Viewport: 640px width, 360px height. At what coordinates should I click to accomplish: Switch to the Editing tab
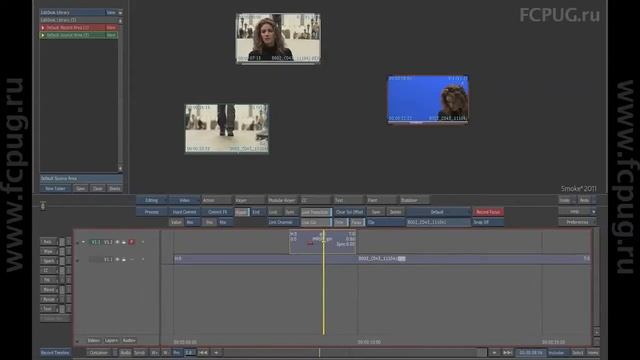[x=151, y=200]
